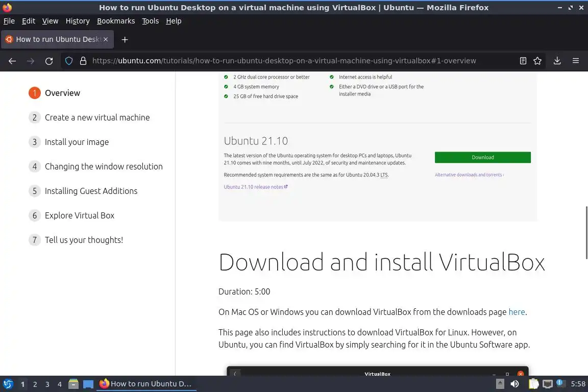Follow the 'here' downloads page link

click(517, 312)
